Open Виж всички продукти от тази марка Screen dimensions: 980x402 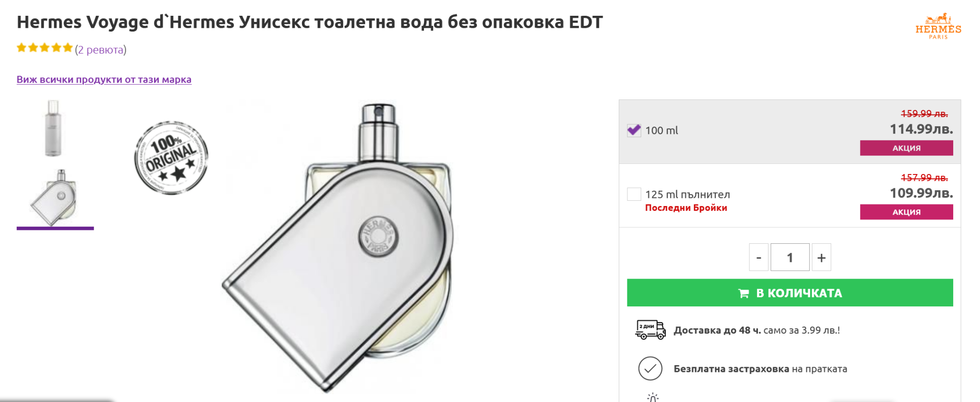click(x=104, y=79)
